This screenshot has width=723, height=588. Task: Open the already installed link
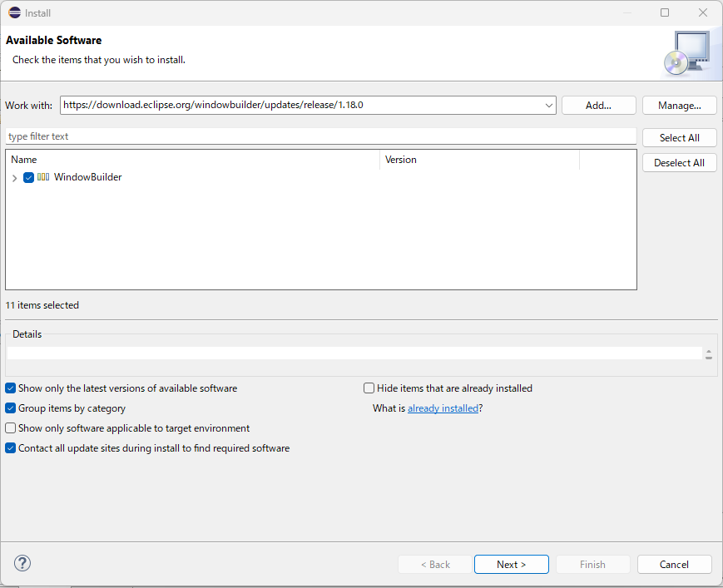pyautogui.click(x=443, y=408)
